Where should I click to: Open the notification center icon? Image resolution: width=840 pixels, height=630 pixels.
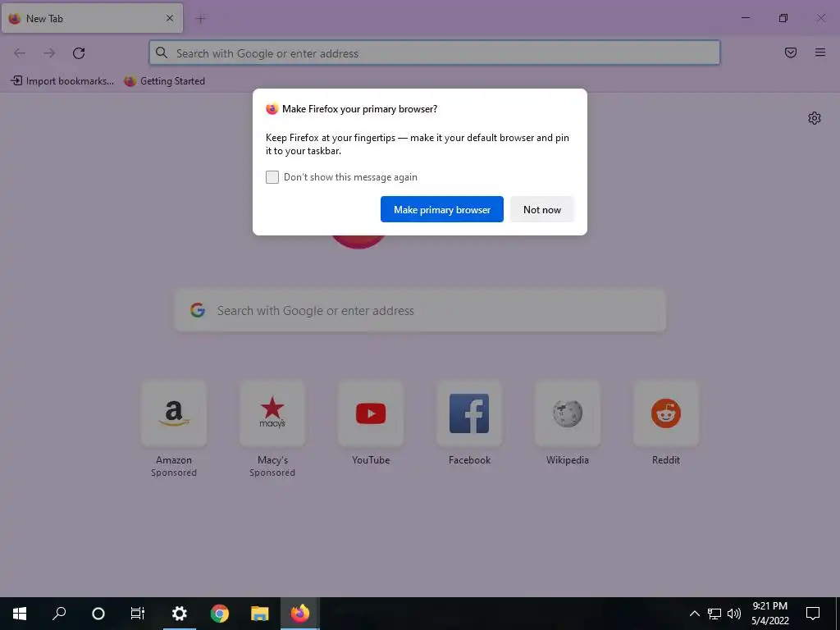(813, 614)
